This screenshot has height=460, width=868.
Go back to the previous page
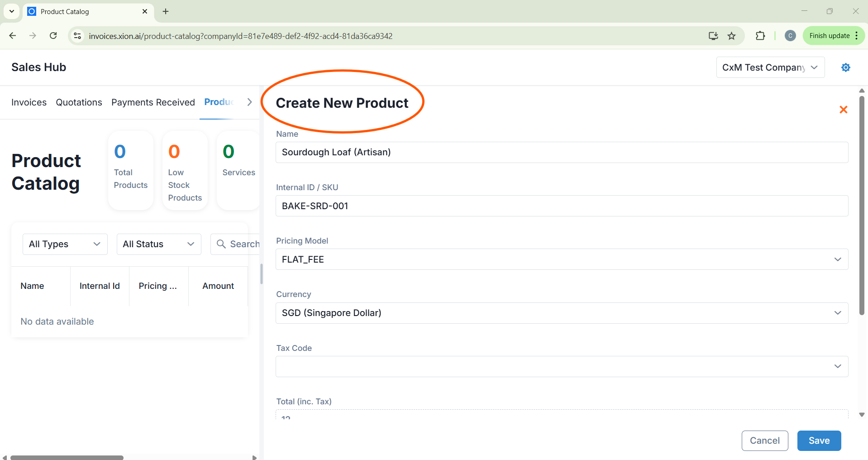pyautogui.click(x=13, y=36)
